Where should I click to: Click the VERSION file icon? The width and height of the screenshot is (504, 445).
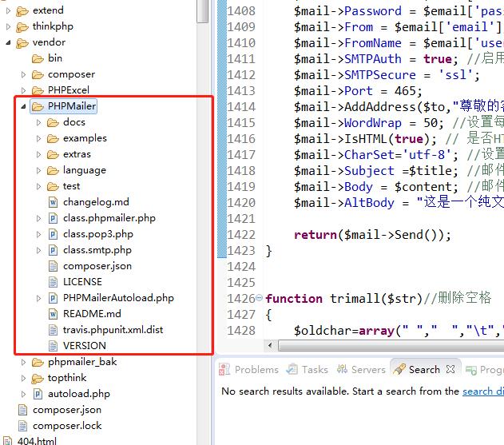pos(53,346)
